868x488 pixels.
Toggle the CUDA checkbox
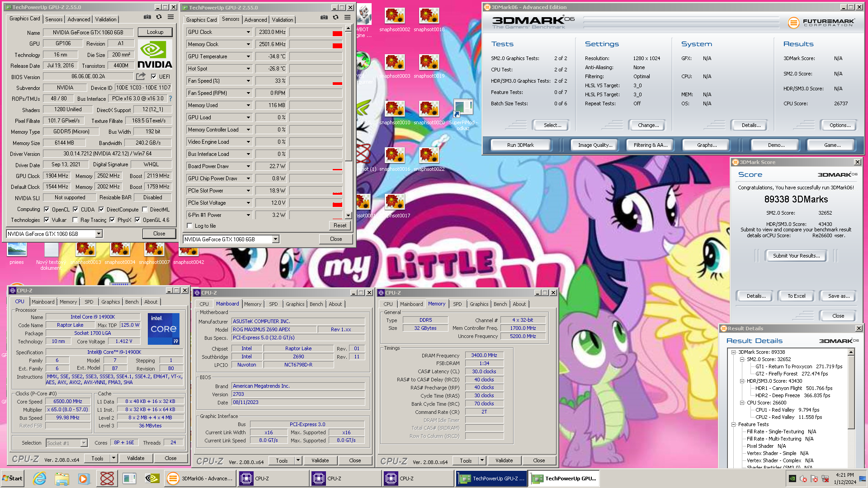(75, 209)
